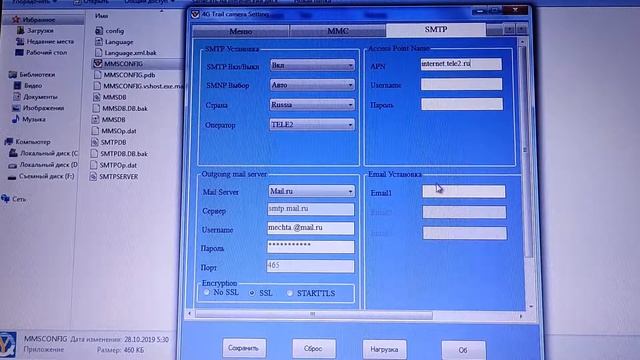The width and height of the screenshot is (640, 360).
Task: Click the Об button
Action: coord(463,351)
